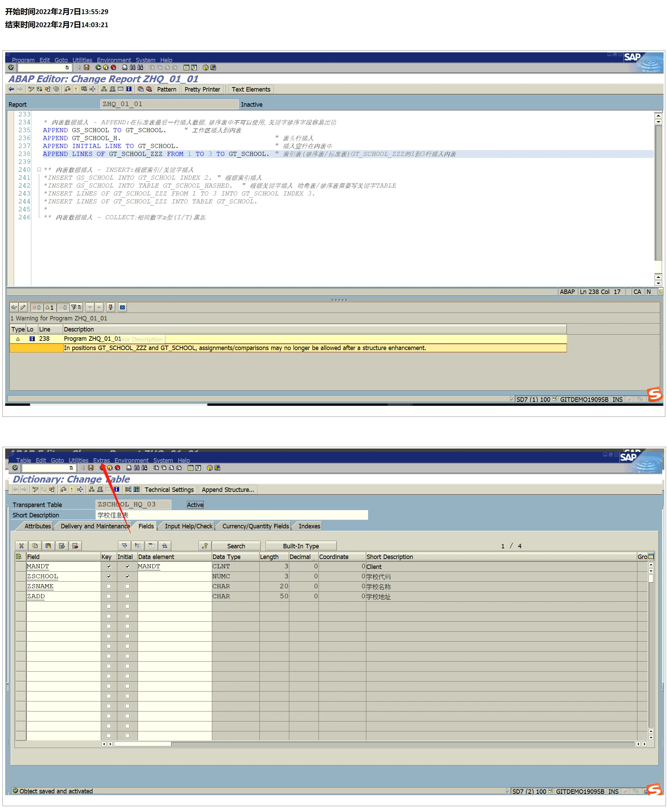Click Copy icon in Dictionary fields toolbar
The width and height of the screenshot is (667, 812).
(35, 546)
